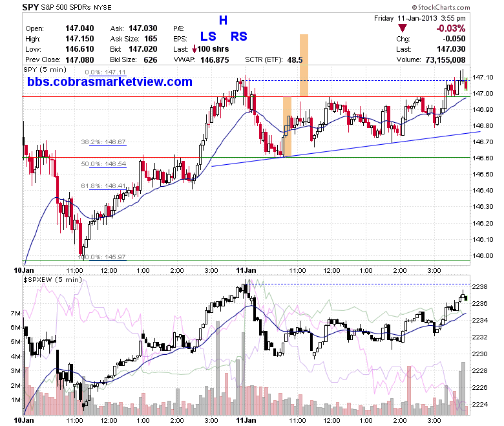Click the '100 shrs' last trade size
This screenshot has width=504, height=426.
pos(213,49)
